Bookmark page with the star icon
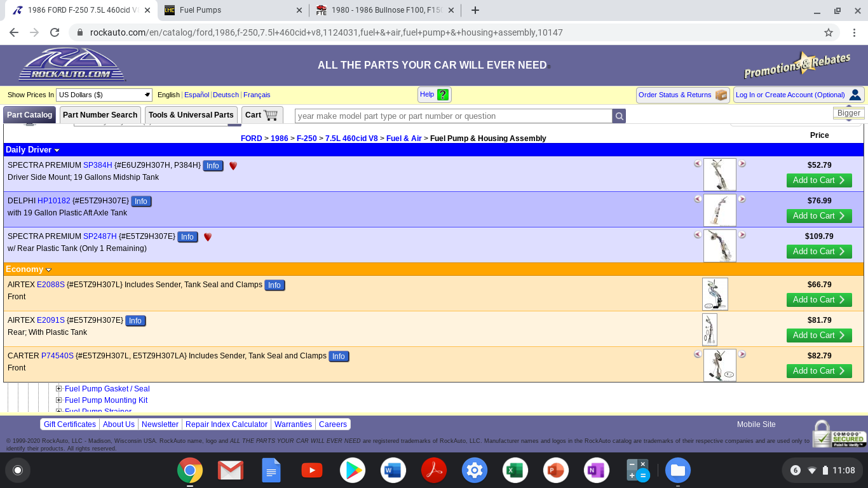 [x=829, y=32]
